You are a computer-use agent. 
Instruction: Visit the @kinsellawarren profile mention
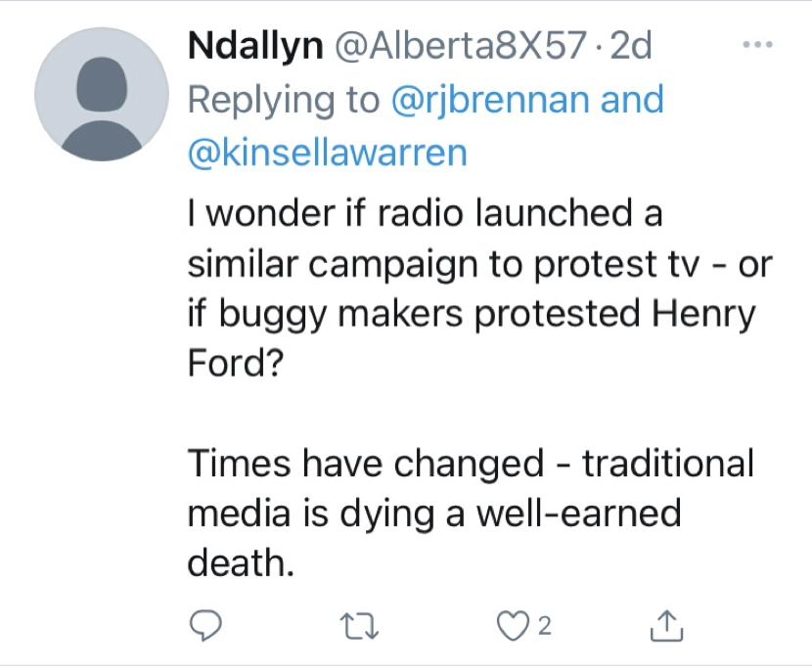point(327,153)
